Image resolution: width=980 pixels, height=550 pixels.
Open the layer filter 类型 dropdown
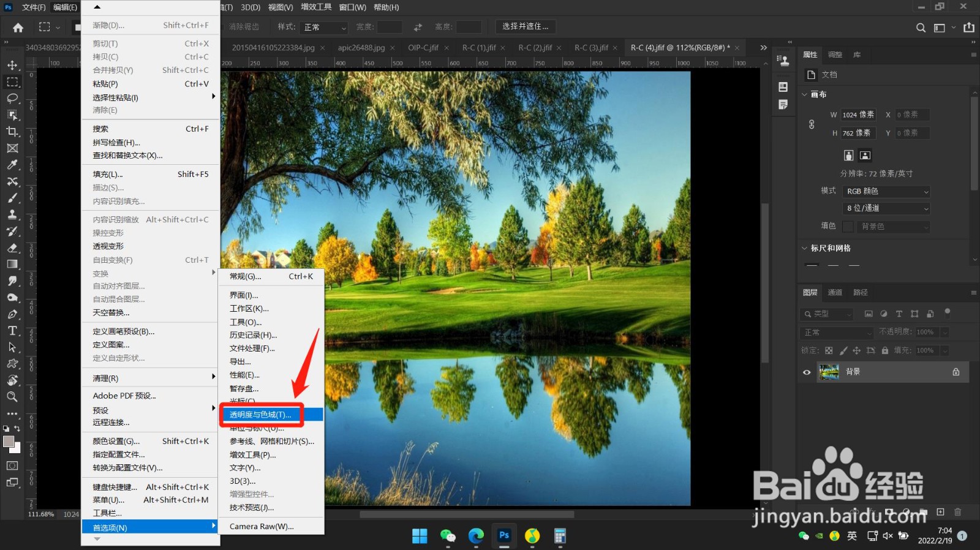(x=827, y=314)
